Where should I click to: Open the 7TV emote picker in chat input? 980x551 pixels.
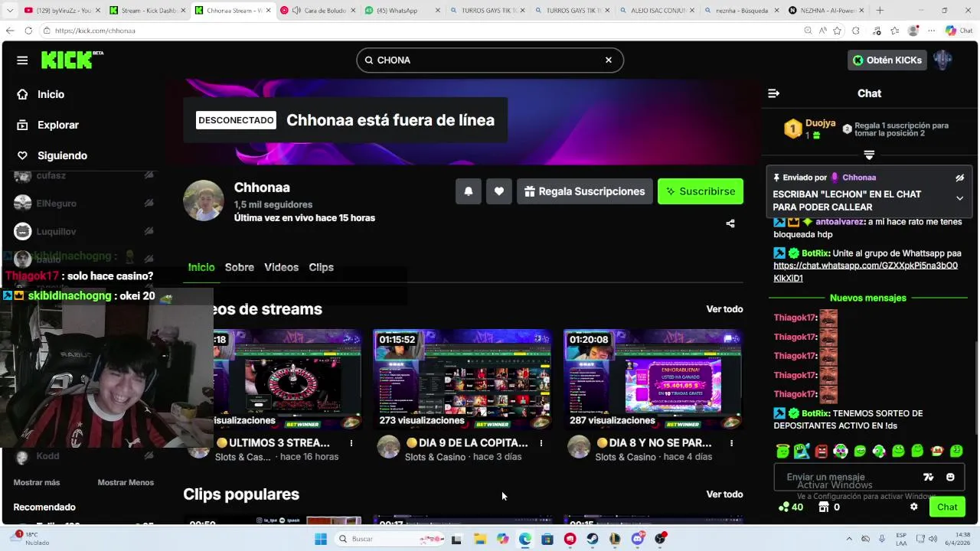point(929,477)
